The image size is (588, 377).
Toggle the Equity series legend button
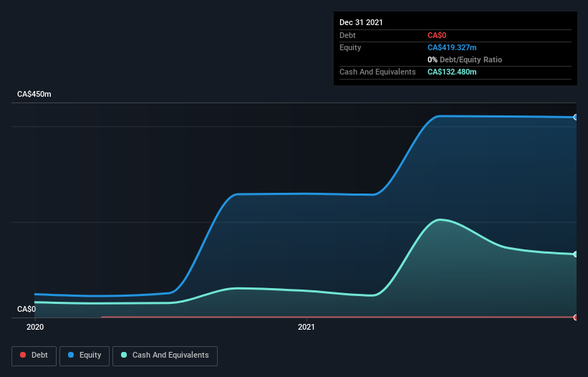85,355
